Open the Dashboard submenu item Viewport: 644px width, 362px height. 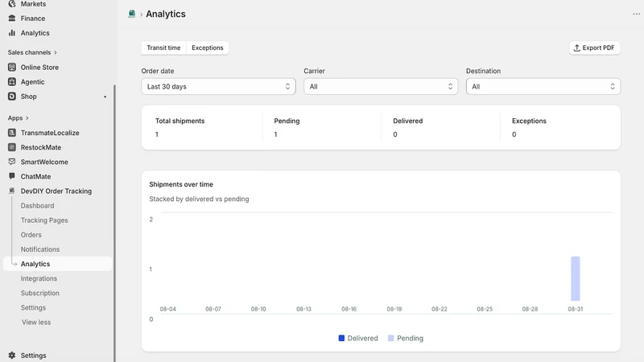click(x=37, y=206)
